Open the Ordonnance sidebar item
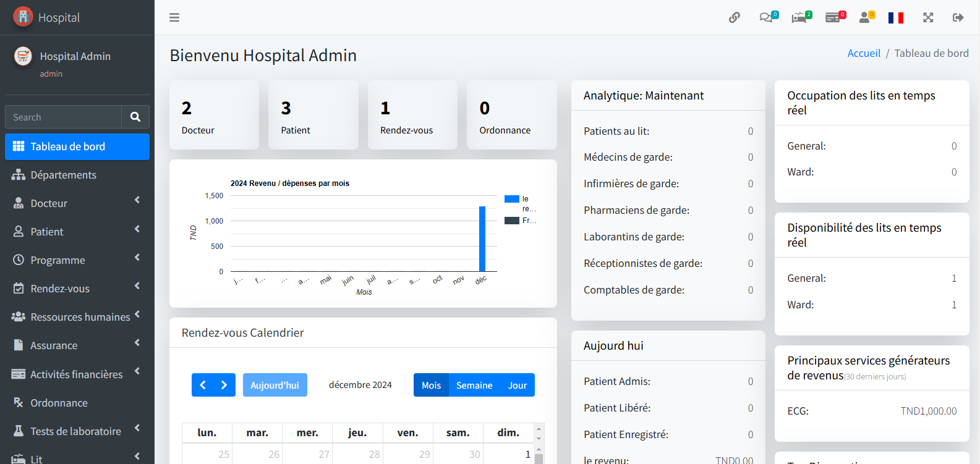This screenshot has height=464, width=980. click(77, 403)
